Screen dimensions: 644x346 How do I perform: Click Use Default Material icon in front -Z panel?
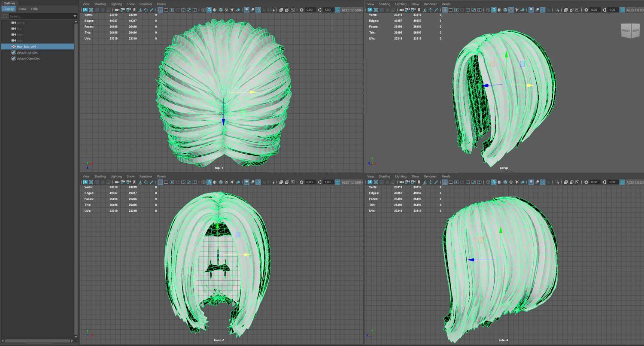tap(215, 182)
